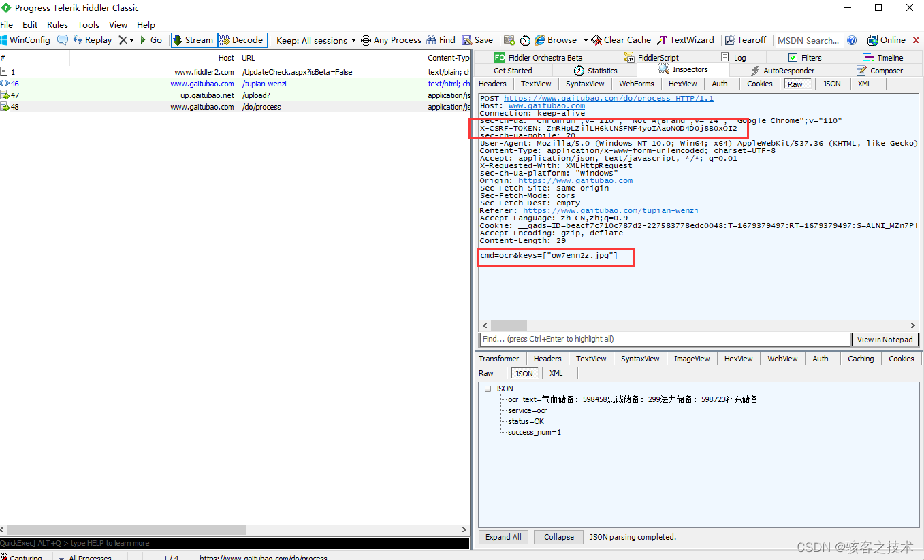Open the Log tab
Image resolution: width=924 pixels, height=560 pixels.
pyautogui.click(x=733, y=58)
